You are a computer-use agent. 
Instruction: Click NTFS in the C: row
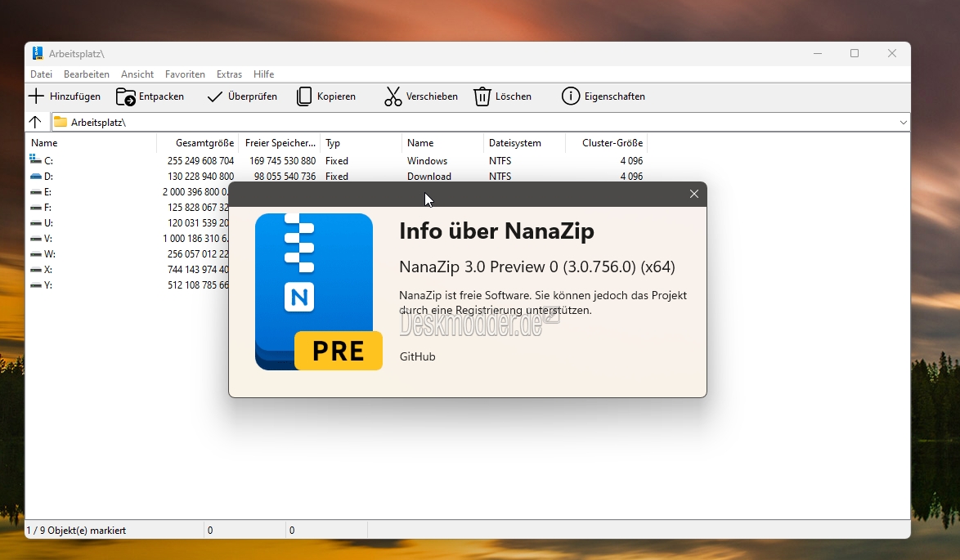pyautogui.click(x=500, y=161)
